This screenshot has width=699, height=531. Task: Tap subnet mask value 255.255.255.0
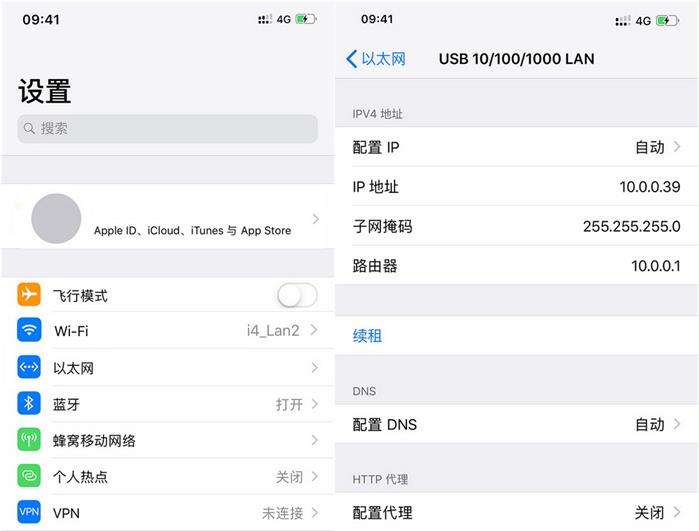631,226
